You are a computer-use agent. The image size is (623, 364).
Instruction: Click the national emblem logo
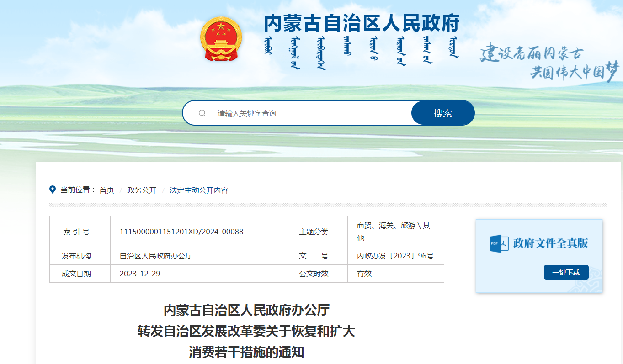click(x=221, y=39)
